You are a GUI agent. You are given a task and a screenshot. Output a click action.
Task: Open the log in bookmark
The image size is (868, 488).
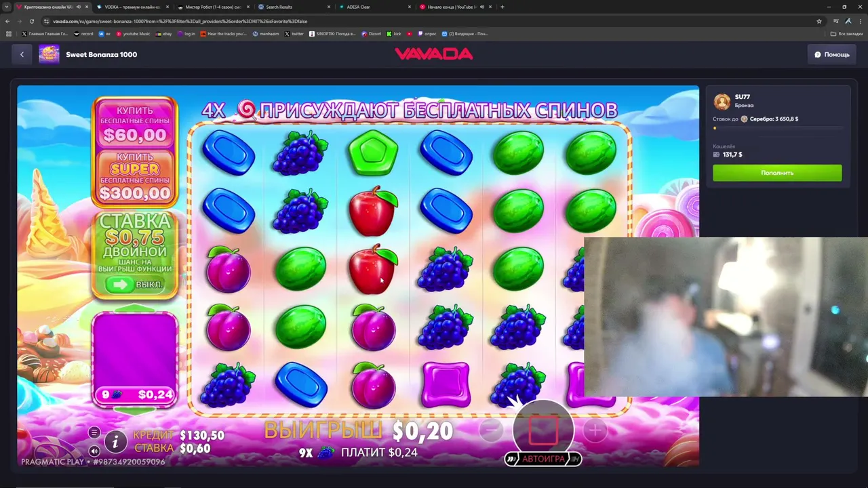click(186, 33)
